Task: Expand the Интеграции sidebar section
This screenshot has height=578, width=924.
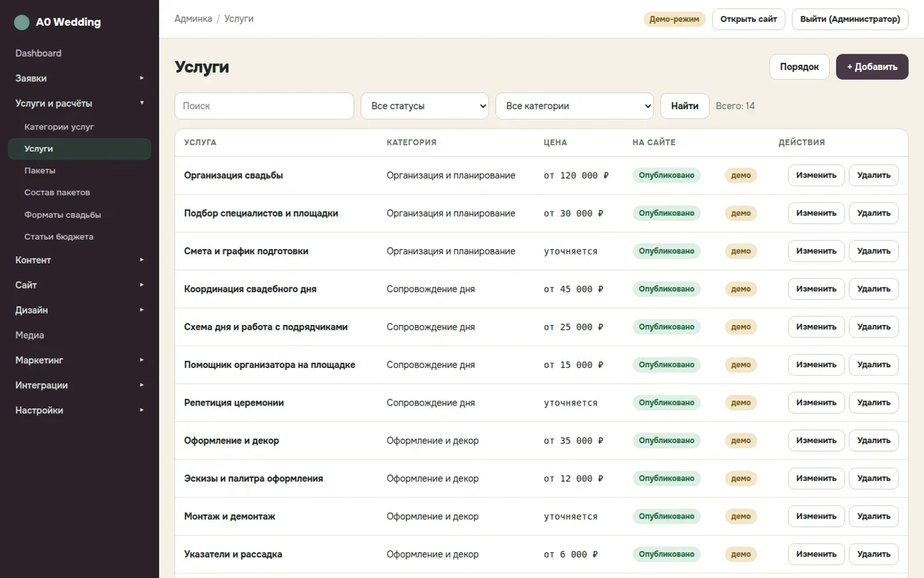Action: click(x=79, y=385)
